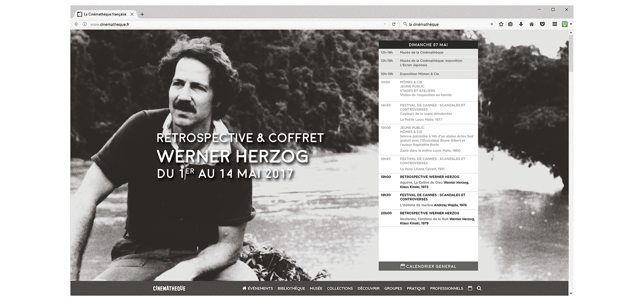Open 19h00 Aguirre, La Colère de Dieu
Viewport: 644px width, 302px height.
tap(428, 182)
